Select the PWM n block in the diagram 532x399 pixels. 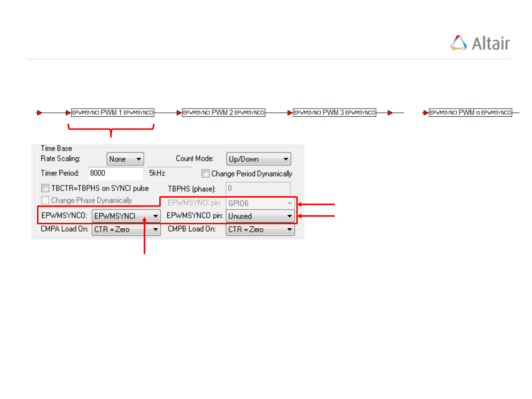(x=470, y=113)
